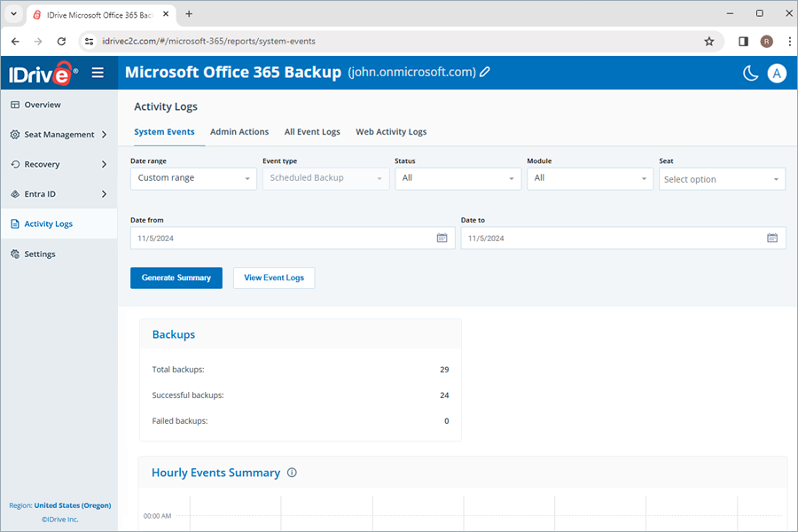Open Date to calendar picker icon
Screen dimensions: 798x532
(x=772, y=238)
